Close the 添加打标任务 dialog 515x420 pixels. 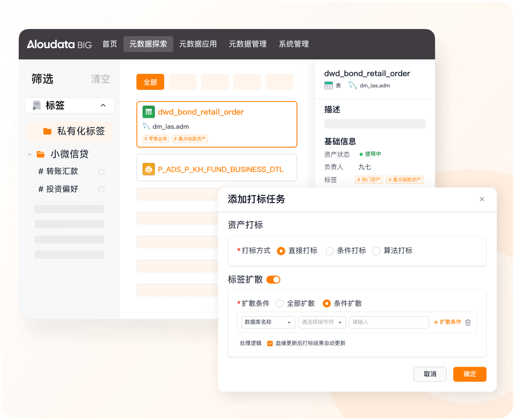tap(482, 199)
